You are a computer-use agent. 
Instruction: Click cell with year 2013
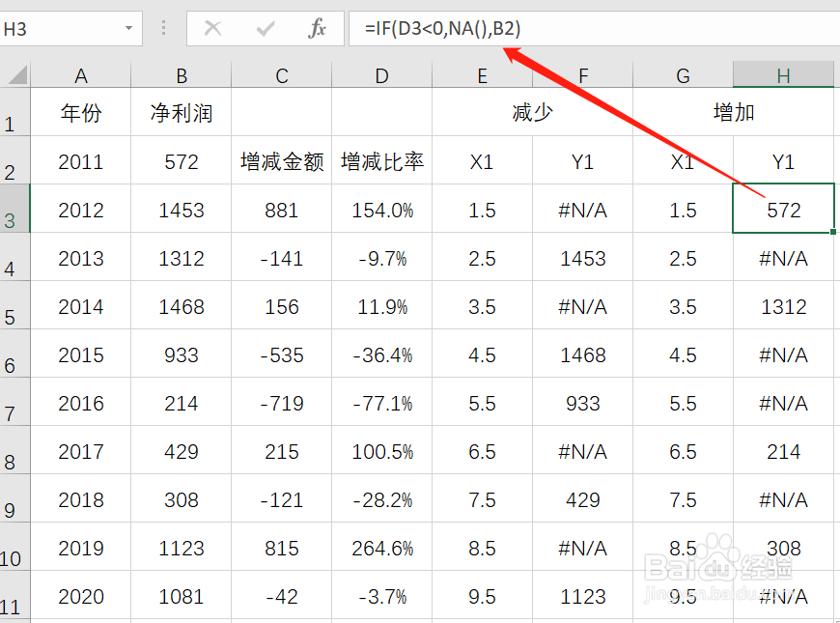[x=80, y=258]
